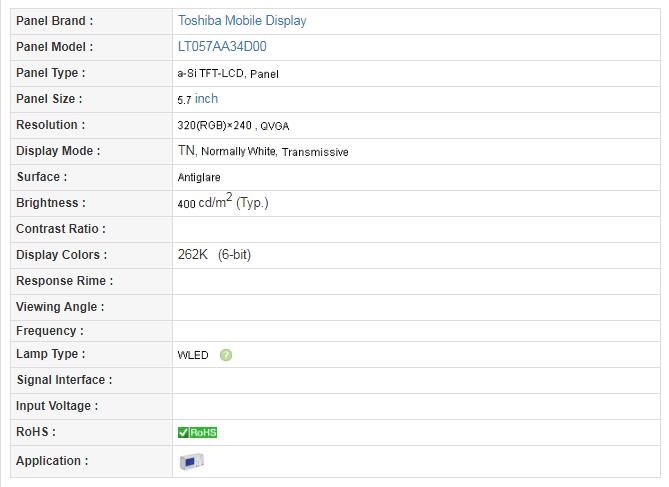Select the Signal Interface label
The image size is (669, 487).
coord(64,380)
